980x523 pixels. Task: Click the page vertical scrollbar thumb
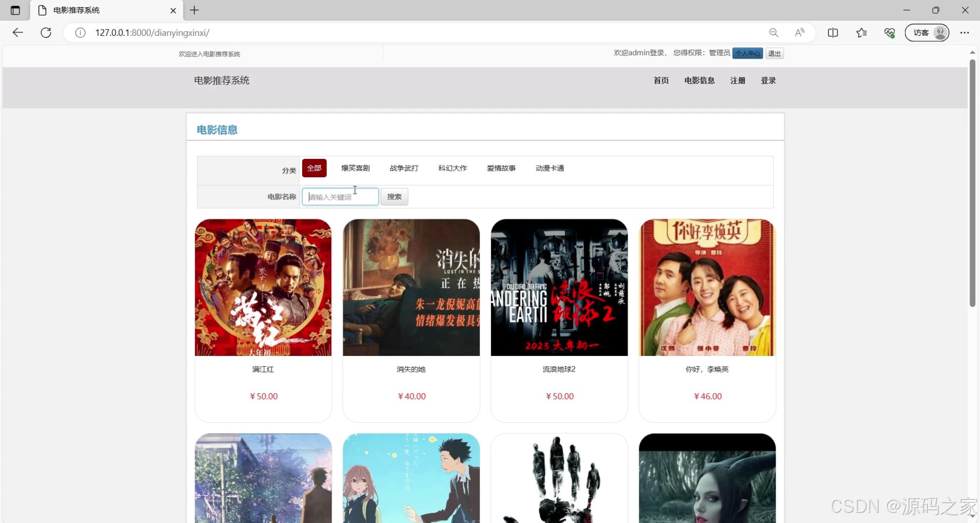972,183
